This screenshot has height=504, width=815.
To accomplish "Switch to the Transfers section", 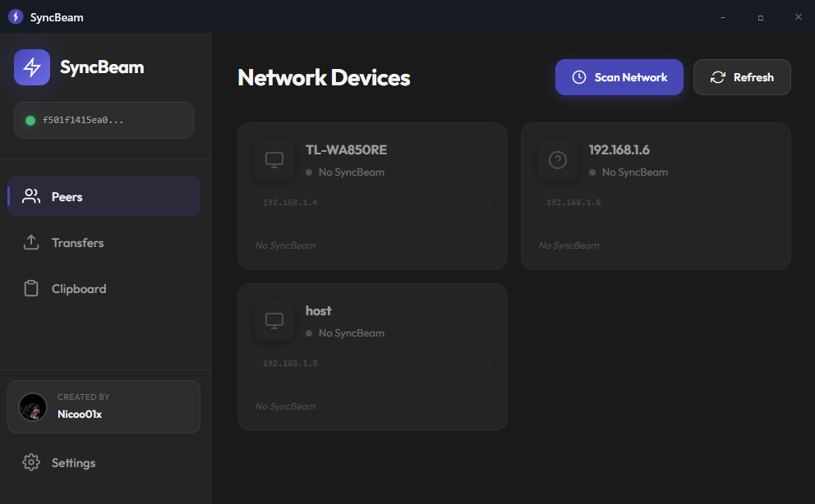I will 78,242.
